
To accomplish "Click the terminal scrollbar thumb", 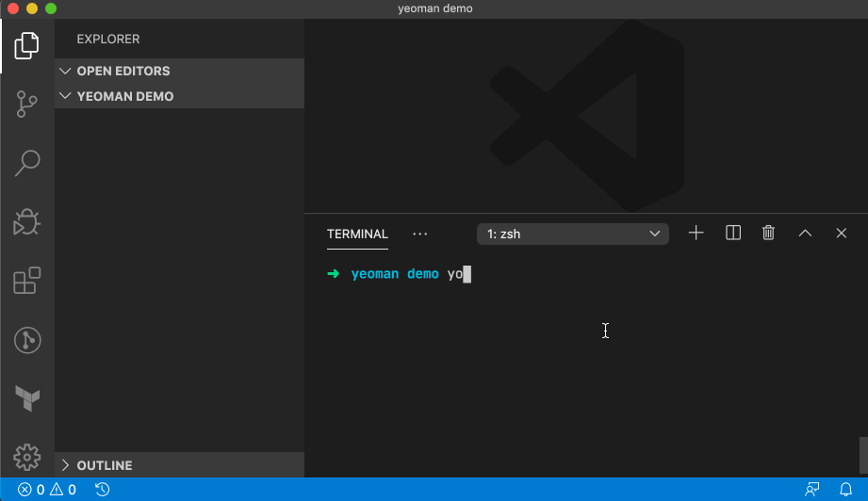I will click(x=863, y=456).
